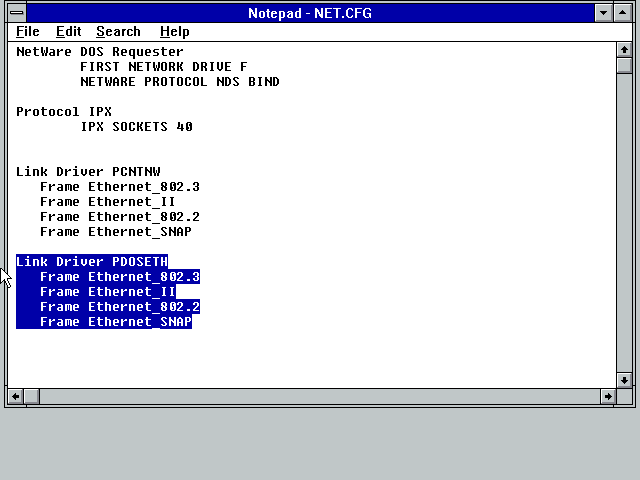Click 'Frame Ethernet_SNAP' under PCNTNW

coord(116,232)
